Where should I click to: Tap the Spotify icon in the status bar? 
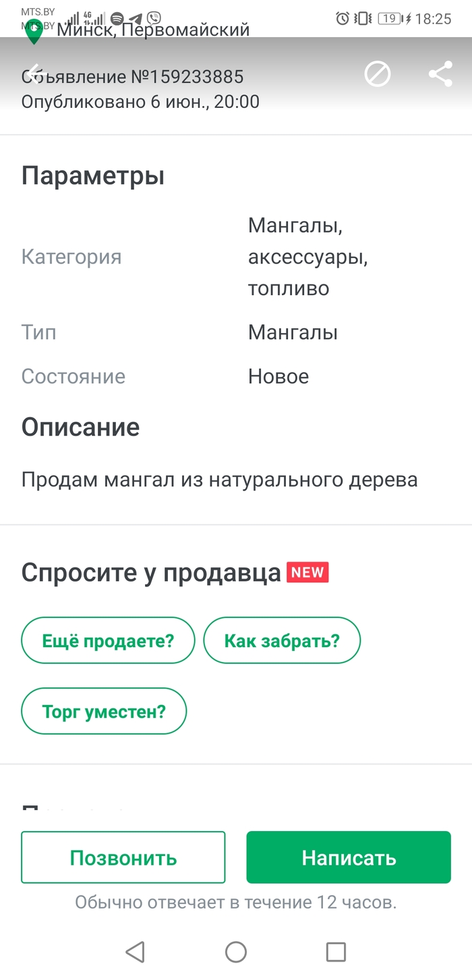pos(117,19)
